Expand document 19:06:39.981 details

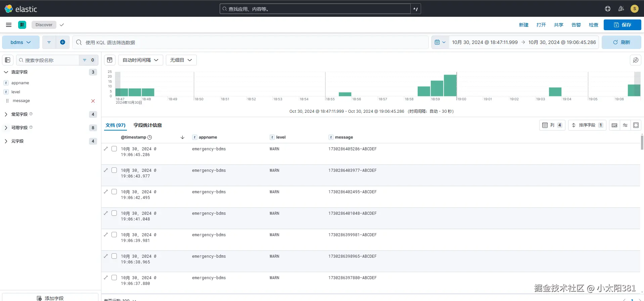106,235
